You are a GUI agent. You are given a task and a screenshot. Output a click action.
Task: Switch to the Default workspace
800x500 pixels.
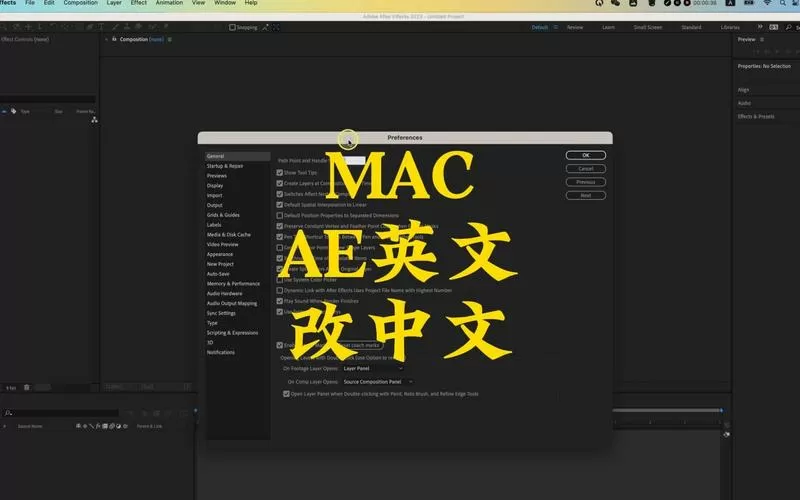[x=539, y=27]
